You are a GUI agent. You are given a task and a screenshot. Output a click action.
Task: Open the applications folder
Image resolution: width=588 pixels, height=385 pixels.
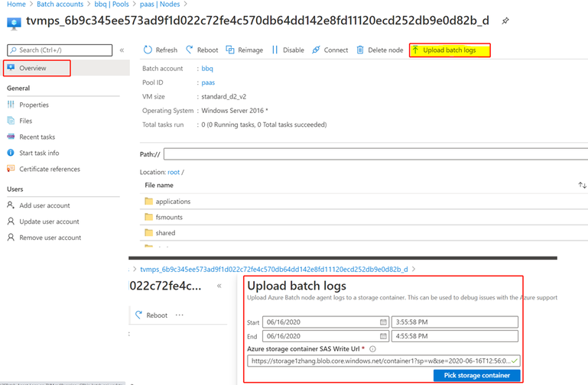173,202
